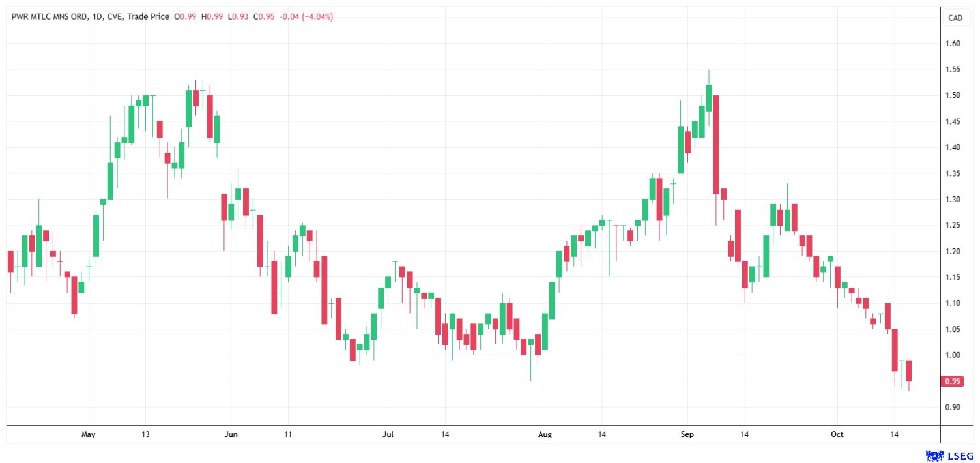Viewport: 980px width, 463px height.
Task: Click the symbol title PWR MTLC MNS ORD
Action: coord(48,17)
